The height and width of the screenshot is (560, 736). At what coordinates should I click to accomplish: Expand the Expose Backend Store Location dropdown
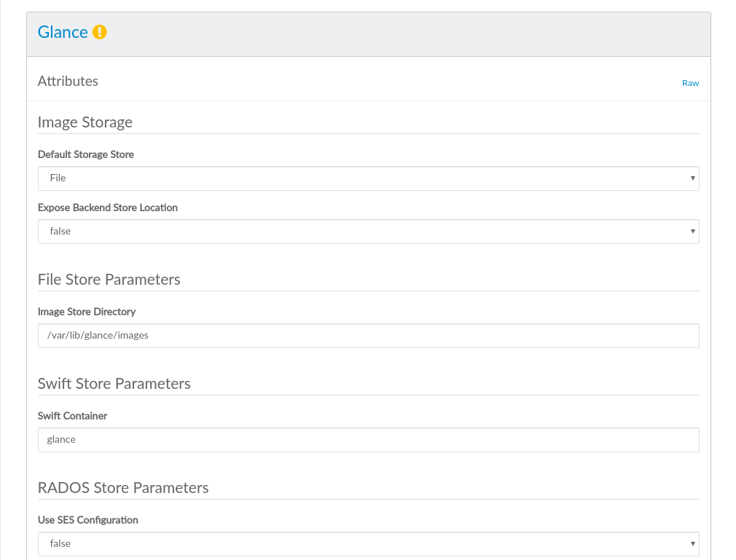(368, 232)
